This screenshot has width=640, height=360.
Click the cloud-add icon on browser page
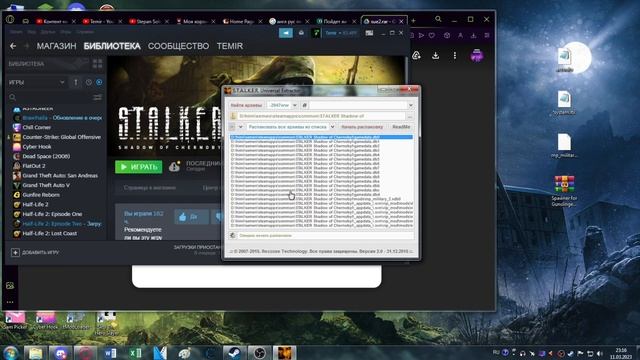[416, 56]
